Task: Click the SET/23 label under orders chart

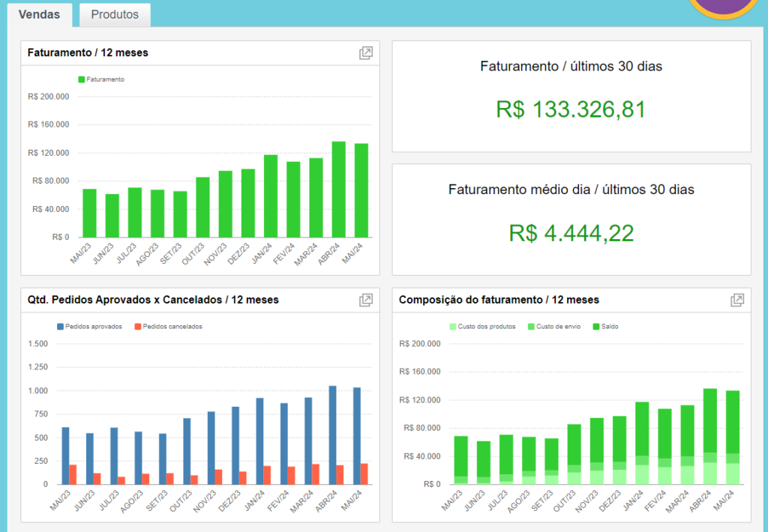Action: [157, 501]
